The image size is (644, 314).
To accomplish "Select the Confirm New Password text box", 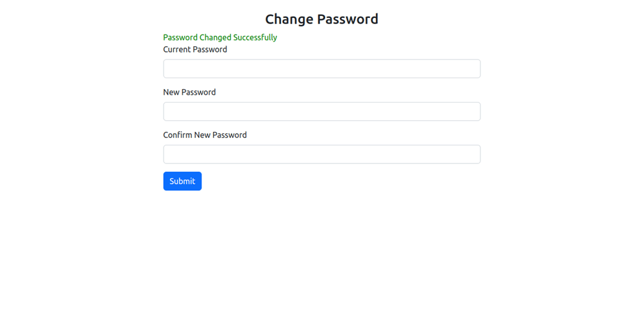I will click(321, 154).
